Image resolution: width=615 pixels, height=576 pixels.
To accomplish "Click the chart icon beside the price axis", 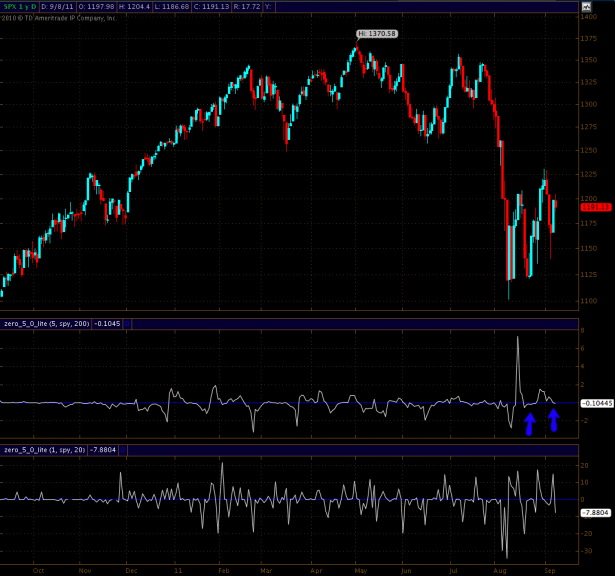I will click(x=586, y=7).
